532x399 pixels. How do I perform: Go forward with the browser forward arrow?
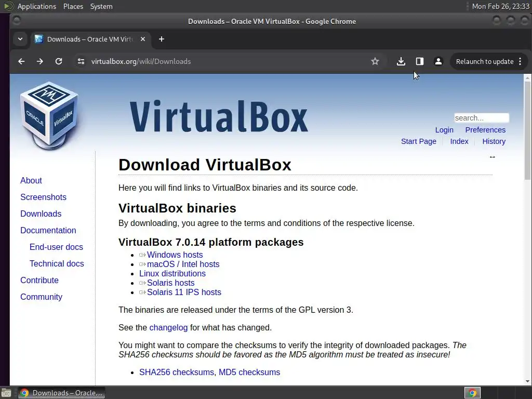click(40, 61)
